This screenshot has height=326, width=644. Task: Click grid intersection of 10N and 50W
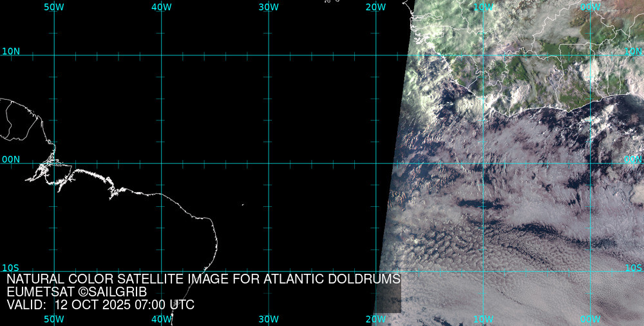point(54,55)
